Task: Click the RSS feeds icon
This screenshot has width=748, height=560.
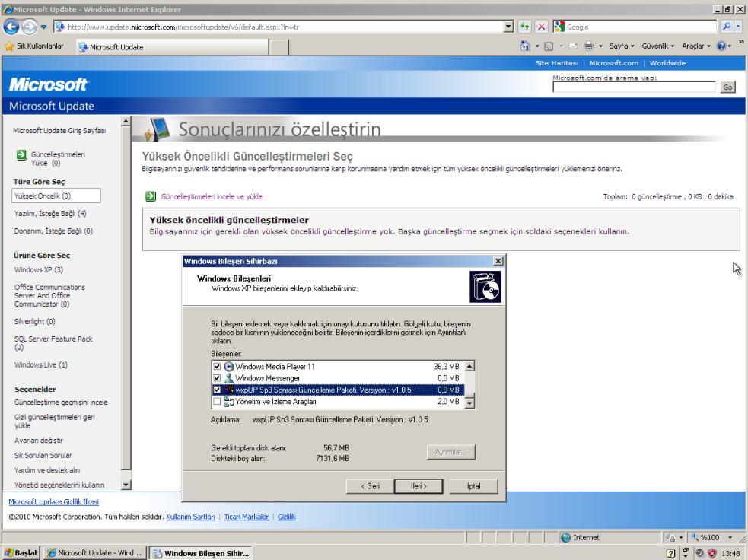Action: pos(549,46)
